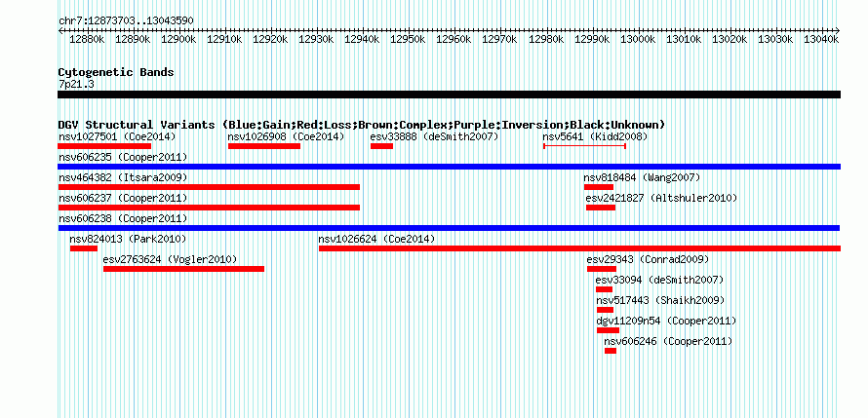Click the 7p21.3 band label
Screen dimensions: 868x418
(x=76, y=85)
